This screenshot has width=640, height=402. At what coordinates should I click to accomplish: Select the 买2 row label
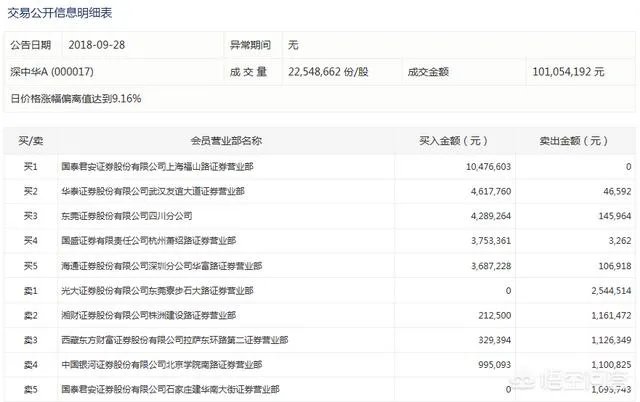click(x=31, y=191)
